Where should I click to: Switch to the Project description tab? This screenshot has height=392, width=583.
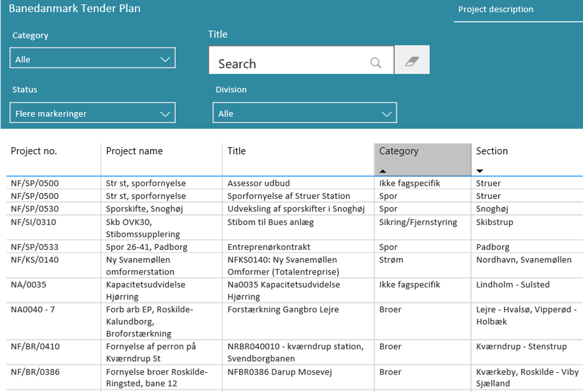(496, 10)
